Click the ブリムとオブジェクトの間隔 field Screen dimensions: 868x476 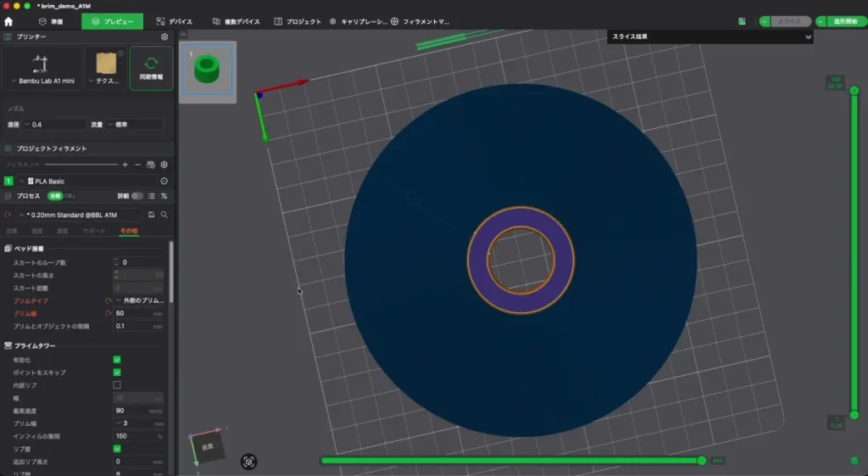(x=139, y=327)
